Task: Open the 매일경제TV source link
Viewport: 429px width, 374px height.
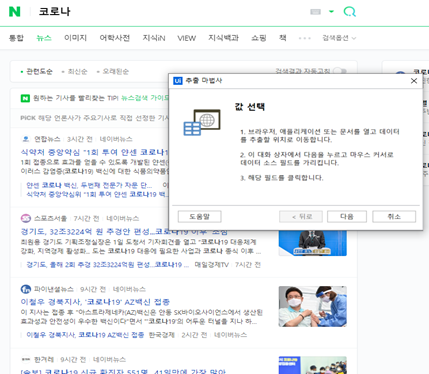Action: pos(211,265)
